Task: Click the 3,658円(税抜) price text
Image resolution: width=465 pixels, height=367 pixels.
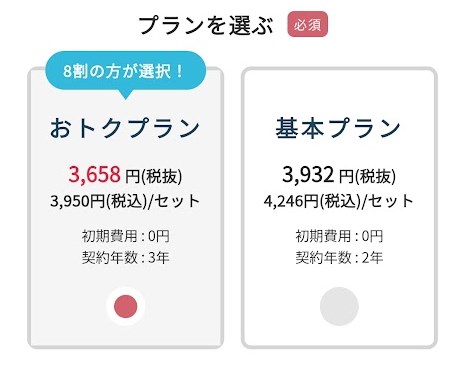Action: point(125,175)
